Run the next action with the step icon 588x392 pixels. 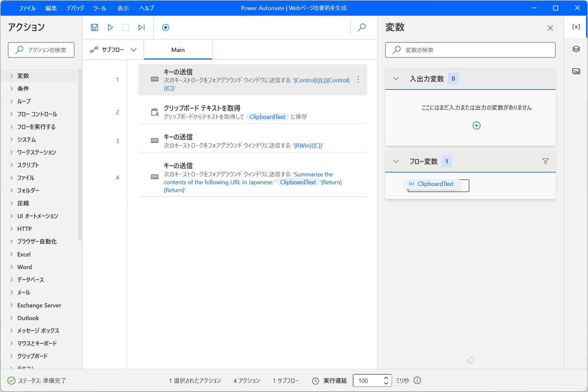click(141, 27)
